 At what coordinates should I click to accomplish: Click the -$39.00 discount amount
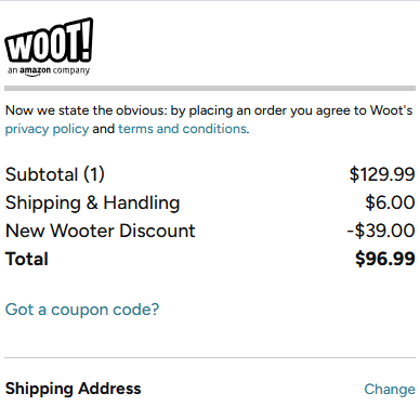[x=381, y=231]
